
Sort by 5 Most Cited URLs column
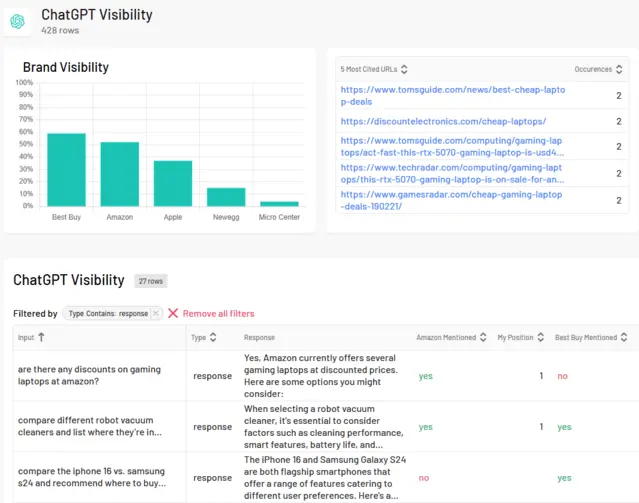tap(404, 69)
